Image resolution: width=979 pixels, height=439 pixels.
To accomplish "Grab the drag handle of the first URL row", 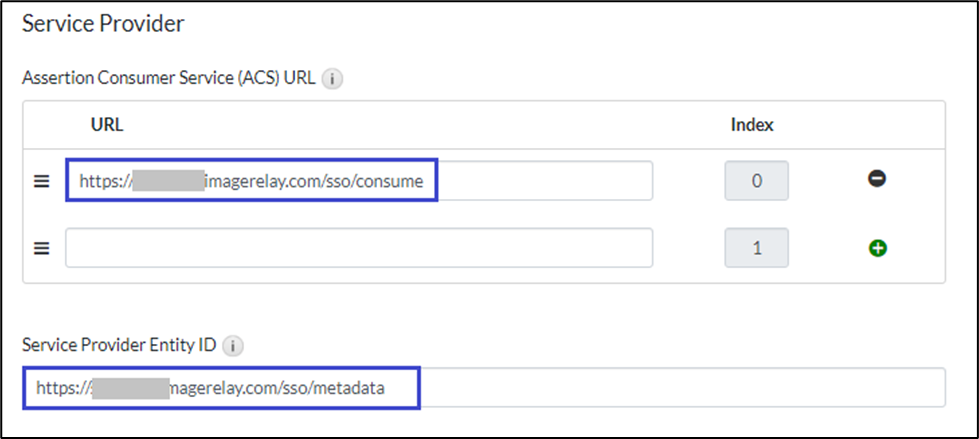I will (x=42, y=182).
